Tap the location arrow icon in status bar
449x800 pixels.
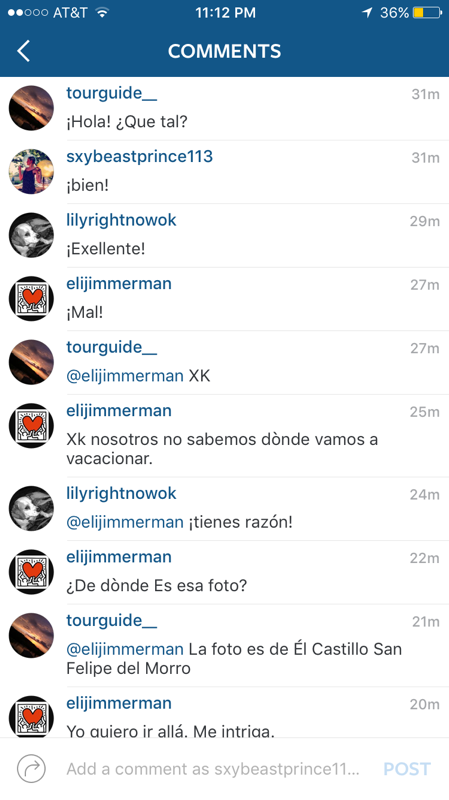point(367,13)
